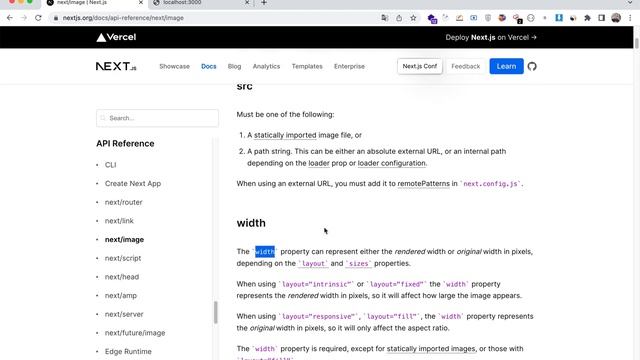Click the translate page icon

(384, 18)
